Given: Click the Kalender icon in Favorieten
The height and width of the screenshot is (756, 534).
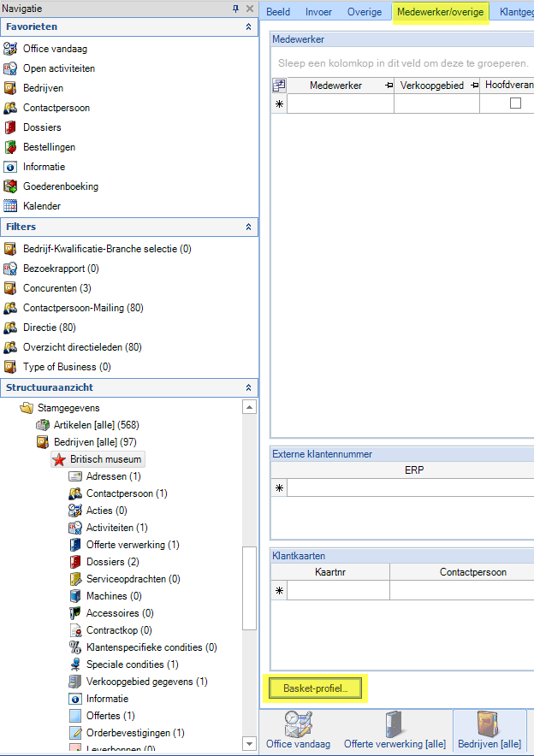Looking at the screenshot, I should click(x=10, y=206).
